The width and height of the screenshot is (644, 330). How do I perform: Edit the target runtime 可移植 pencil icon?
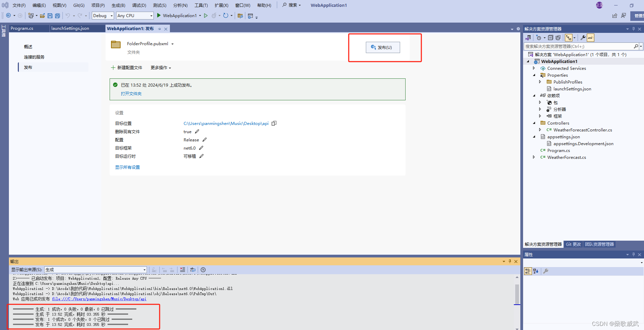point(201,156)
